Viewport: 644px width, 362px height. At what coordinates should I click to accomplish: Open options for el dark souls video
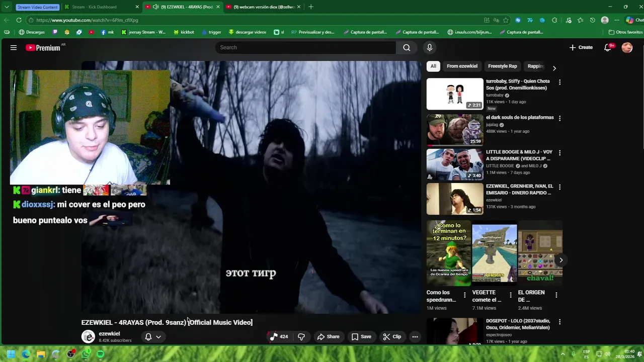click(559, 118)
